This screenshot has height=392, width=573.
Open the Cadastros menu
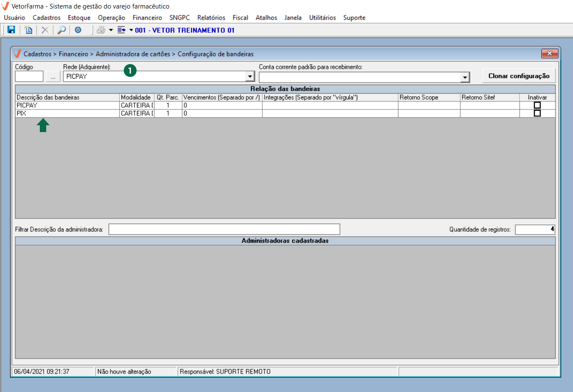(x=47, y=18)
